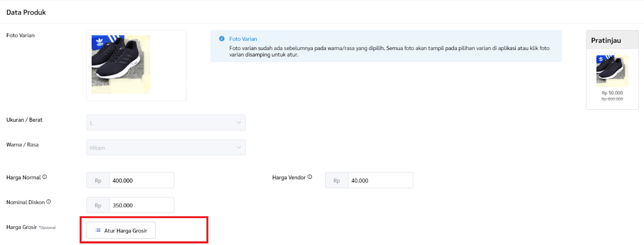Click the struck-through Rp 400.000 price

[612, 99]
